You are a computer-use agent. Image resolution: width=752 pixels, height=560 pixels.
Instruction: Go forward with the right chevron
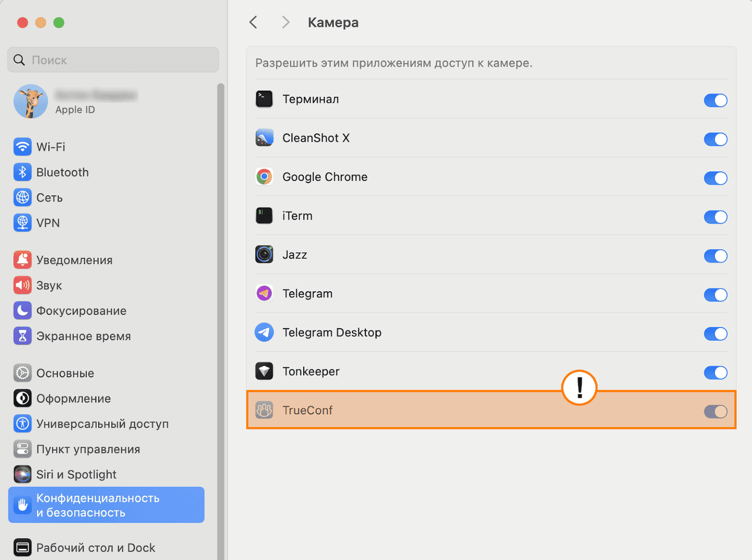(x=286, y=22)
